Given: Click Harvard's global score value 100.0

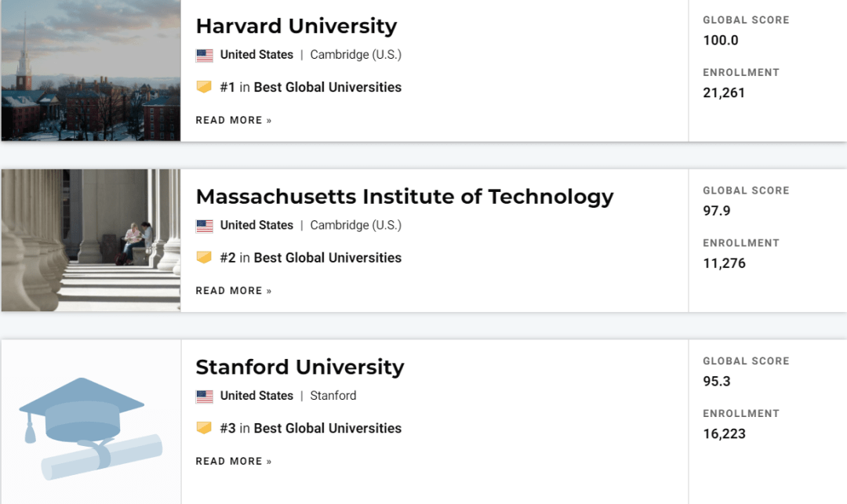Looking at the screenshot, I should click(721, 41).
